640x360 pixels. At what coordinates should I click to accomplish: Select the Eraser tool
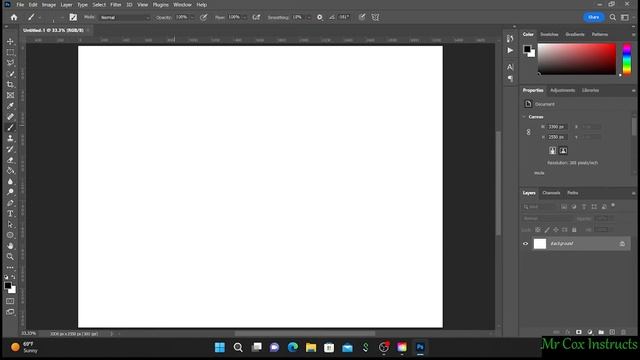point(10,160)
